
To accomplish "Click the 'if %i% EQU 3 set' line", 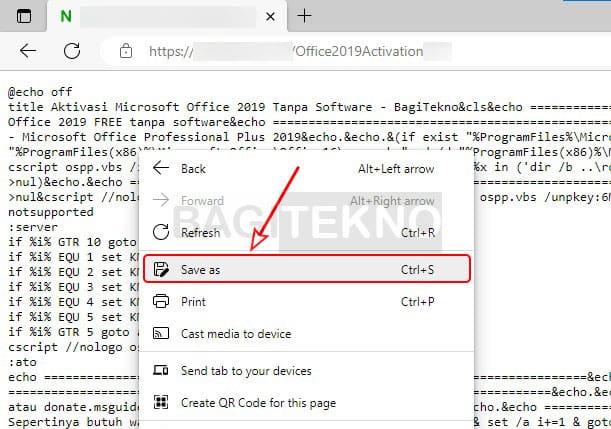I will (73, 287).
